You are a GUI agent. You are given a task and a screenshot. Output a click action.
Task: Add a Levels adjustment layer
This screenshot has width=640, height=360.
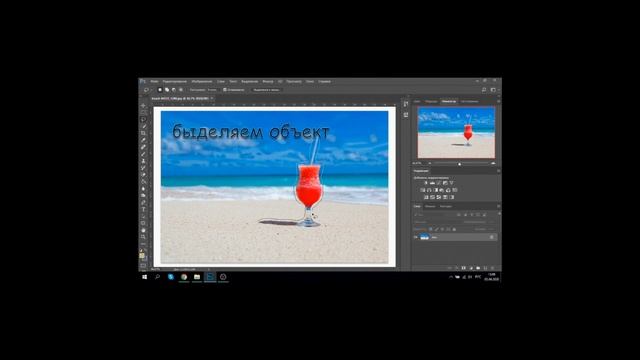(432, 183)
